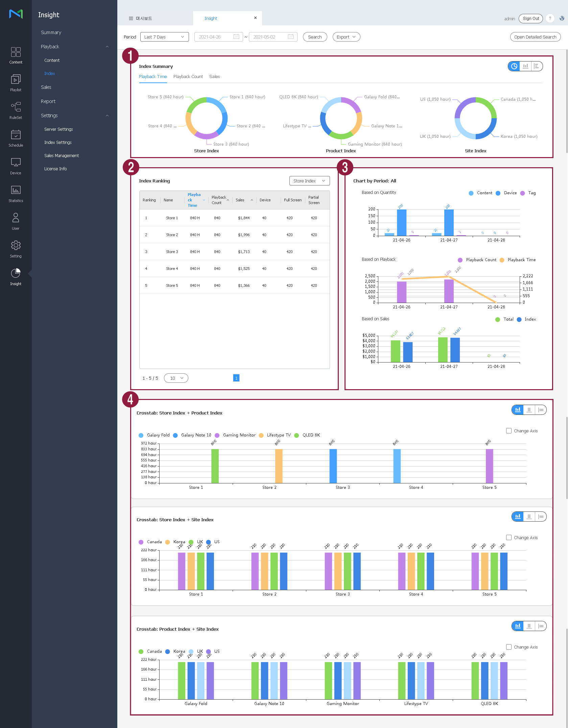Open the RuleSet section icon
Screen dimensions: 568x728
[16, 111]
